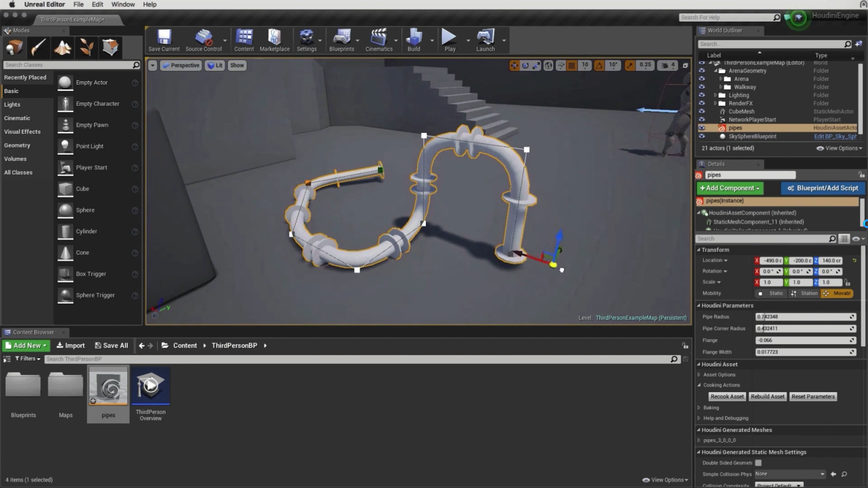Open World Outliner View Options dropdown

839,148
